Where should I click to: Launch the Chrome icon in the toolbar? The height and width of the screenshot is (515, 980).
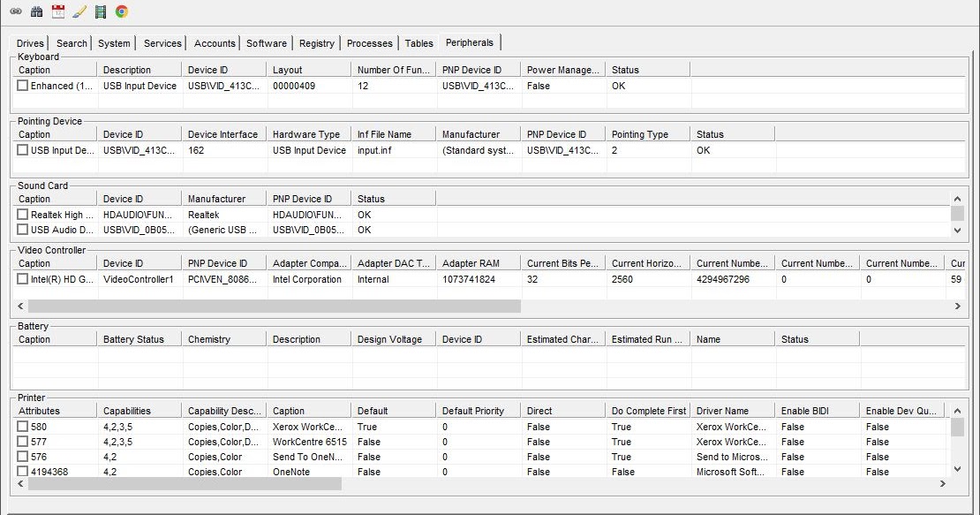[x=122, y=11]
